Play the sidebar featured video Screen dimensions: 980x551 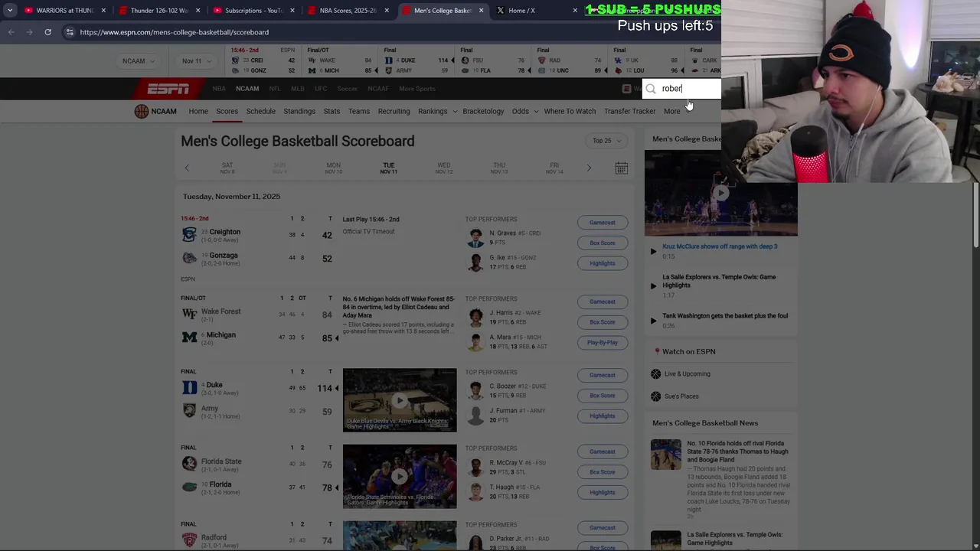[x=720, y=193]
